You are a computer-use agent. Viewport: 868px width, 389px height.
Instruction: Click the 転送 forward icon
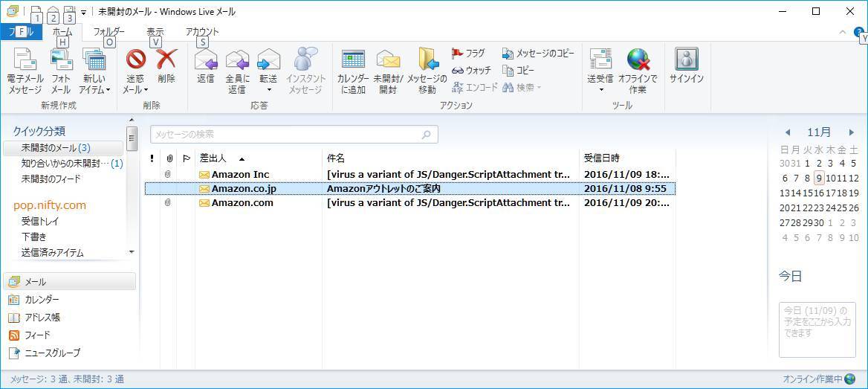[268, 60]
